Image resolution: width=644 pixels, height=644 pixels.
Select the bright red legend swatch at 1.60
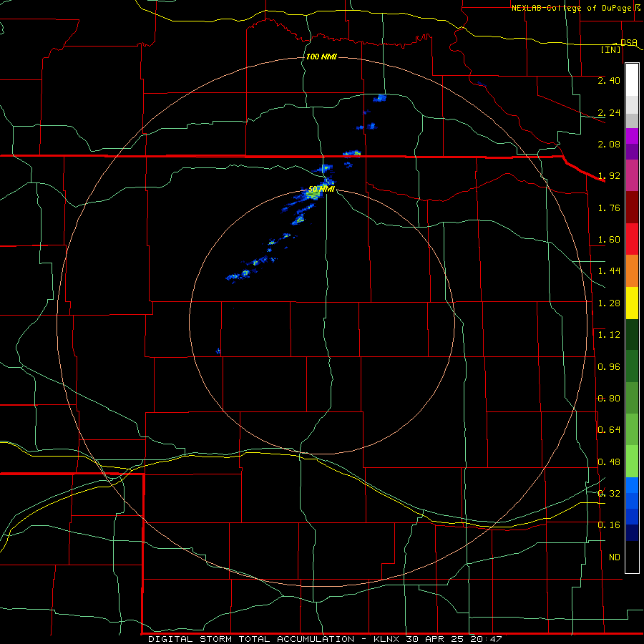point(632,239)
